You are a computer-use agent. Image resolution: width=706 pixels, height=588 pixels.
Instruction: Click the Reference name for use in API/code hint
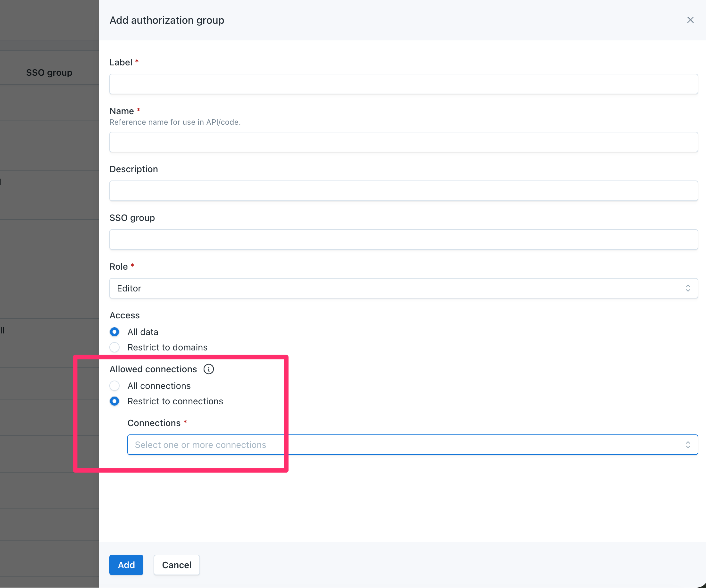point(175,122)
